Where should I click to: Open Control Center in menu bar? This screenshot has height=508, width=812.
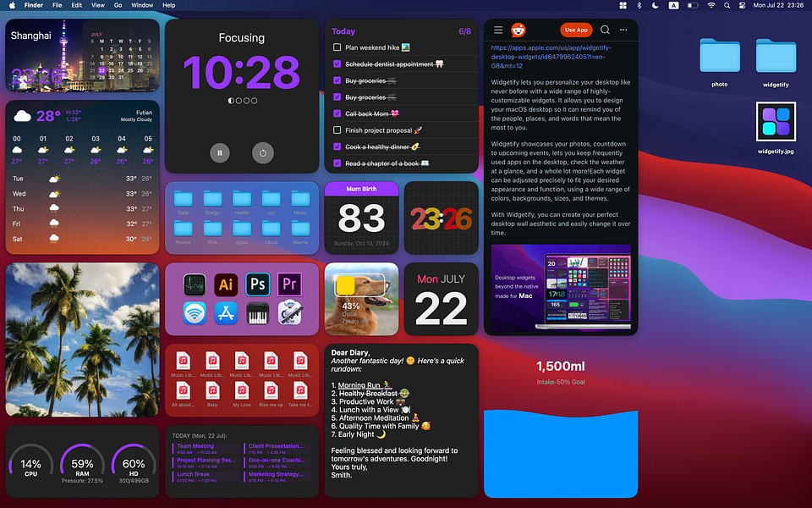742,5
